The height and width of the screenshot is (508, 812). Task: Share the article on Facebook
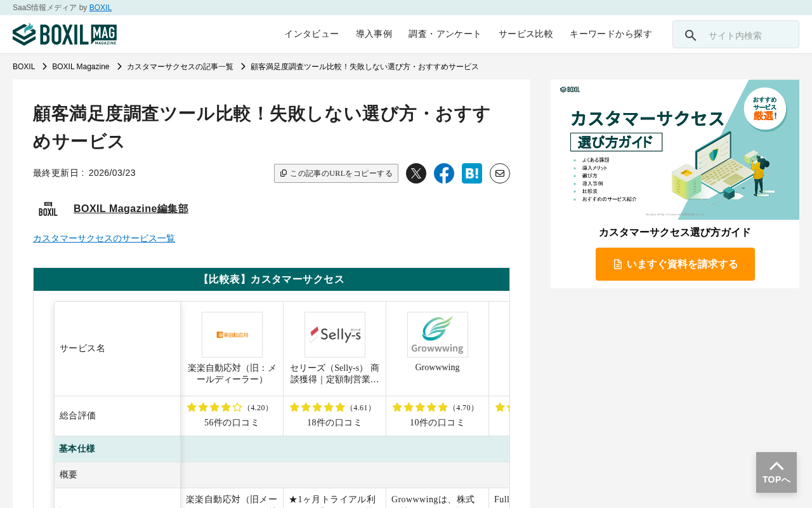(x=444, y=173)
